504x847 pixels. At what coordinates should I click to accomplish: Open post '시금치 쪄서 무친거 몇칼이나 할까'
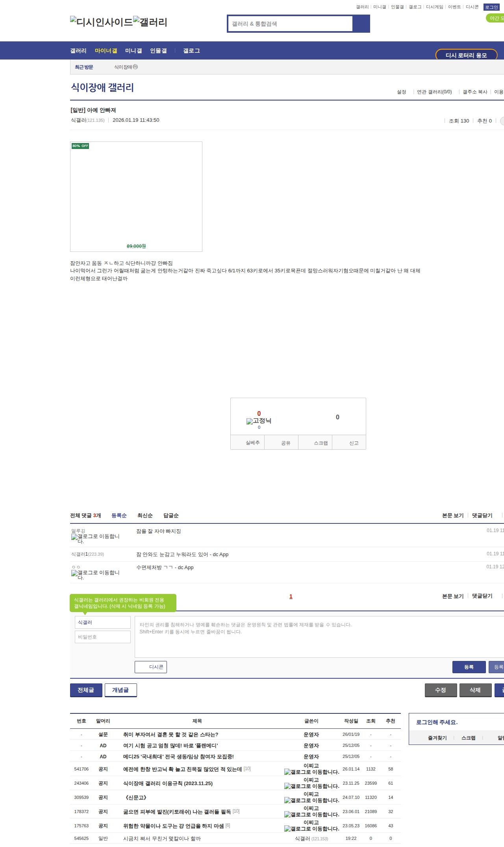(x=162, y=838)
